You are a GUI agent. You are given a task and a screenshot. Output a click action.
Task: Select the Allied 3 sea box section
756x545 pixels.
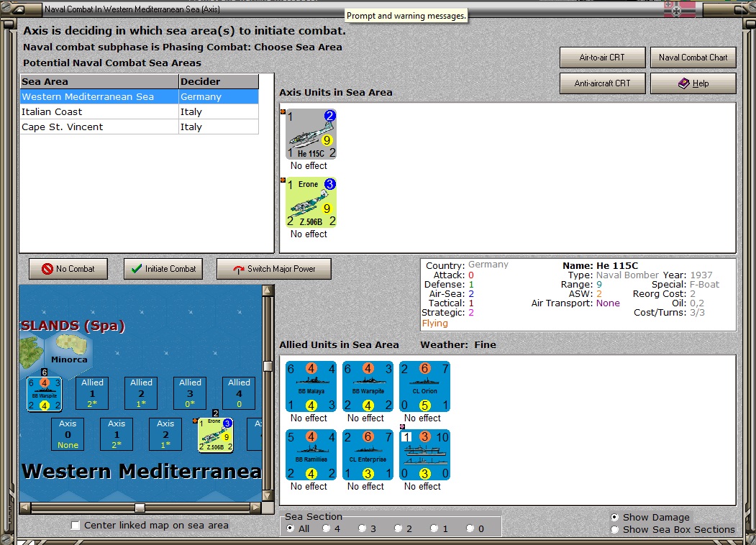pos(190,393)
